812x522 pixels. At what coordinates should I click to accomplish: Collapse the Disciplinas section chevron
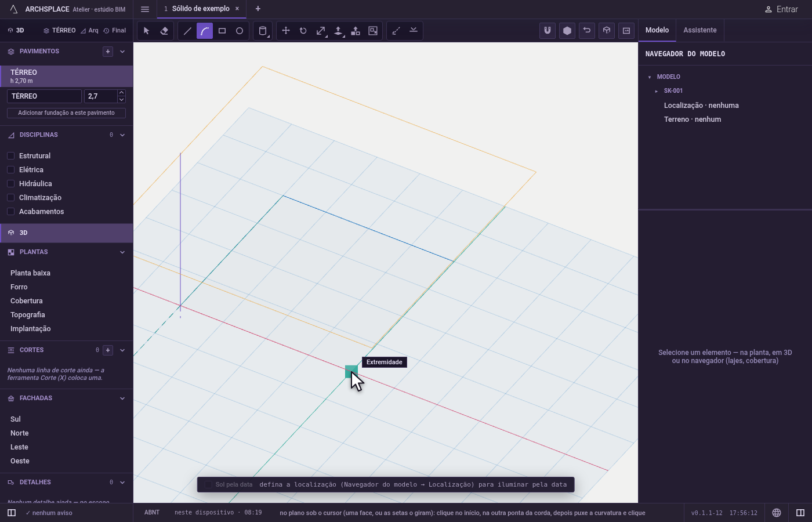pyautogui.click(x=122, y=135)
